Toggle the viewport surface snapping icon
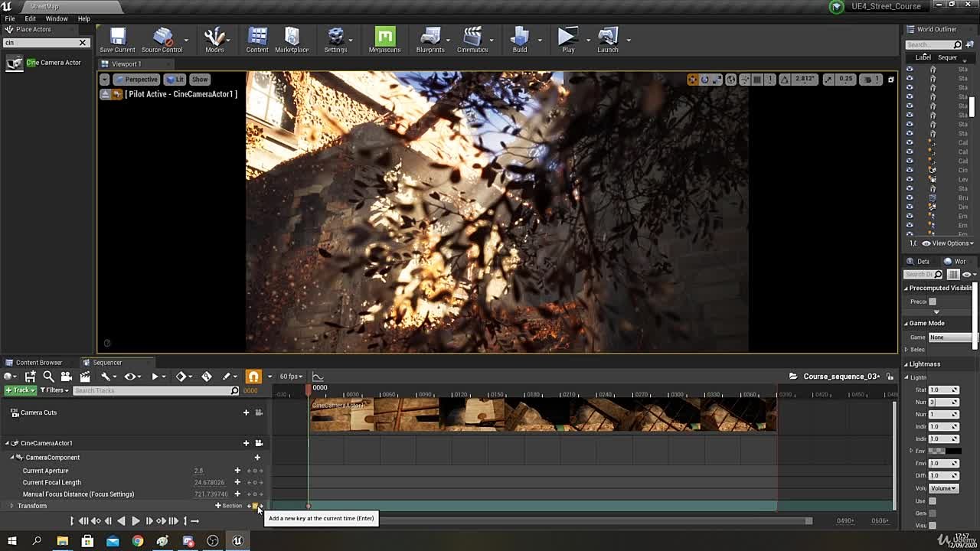 click(744, 80)
